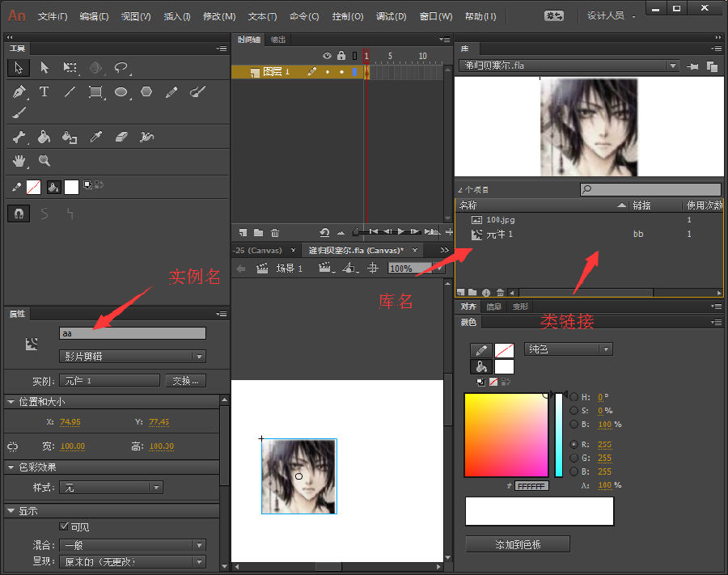The width and height of the screenshot is (728, 575).
Task: Choose the Lasso tool
Action: pyautogui.click(x=121, y=68)
